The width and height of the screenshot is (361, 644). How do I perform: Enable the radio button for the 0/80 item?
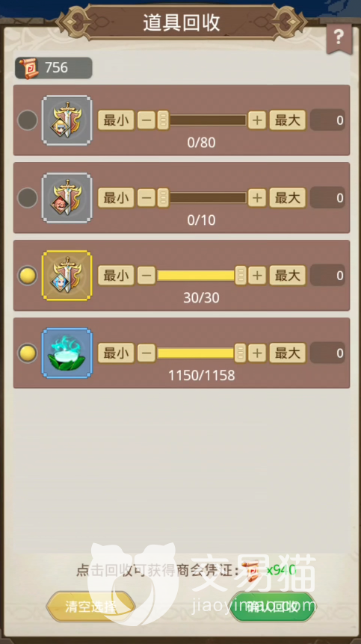28,120
